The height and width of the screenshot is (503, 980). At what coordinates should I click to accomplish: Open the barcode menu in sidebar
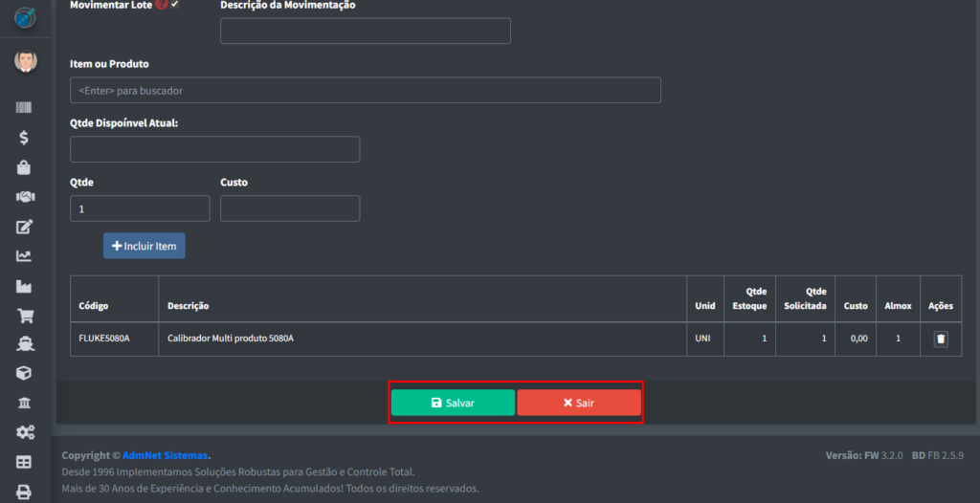tap(24, 108)
